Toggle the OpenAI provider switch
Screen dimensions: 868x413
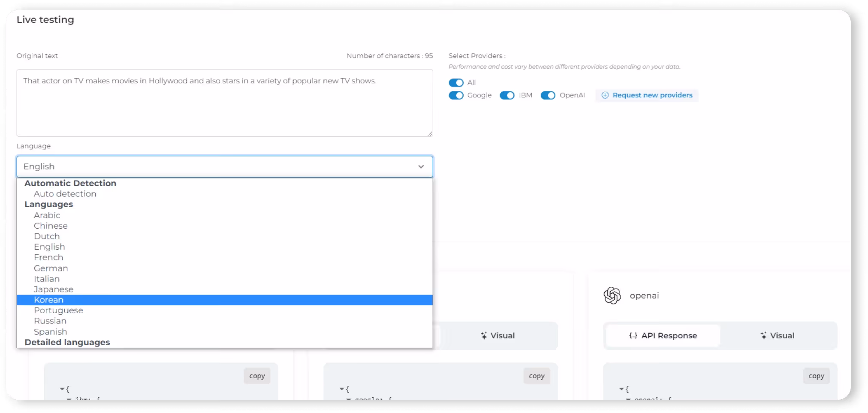[548, 95]
